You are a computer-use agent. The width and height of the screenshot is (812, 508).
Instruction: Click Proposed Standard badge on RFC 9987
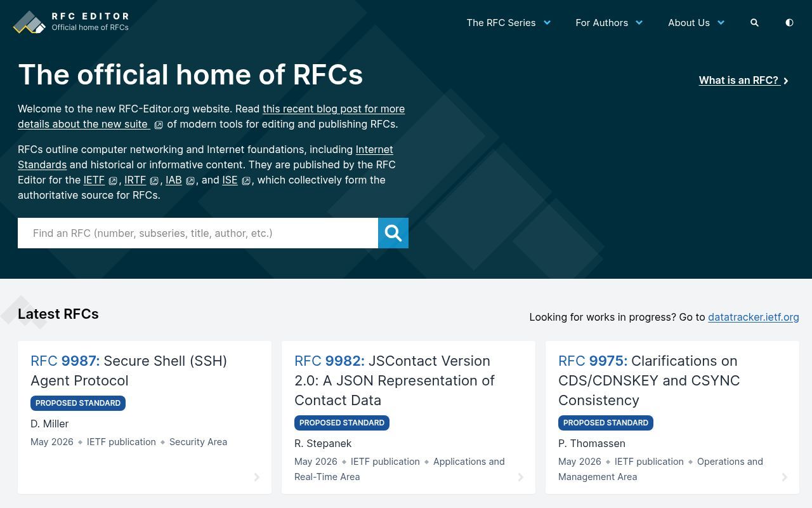[78, 403]
